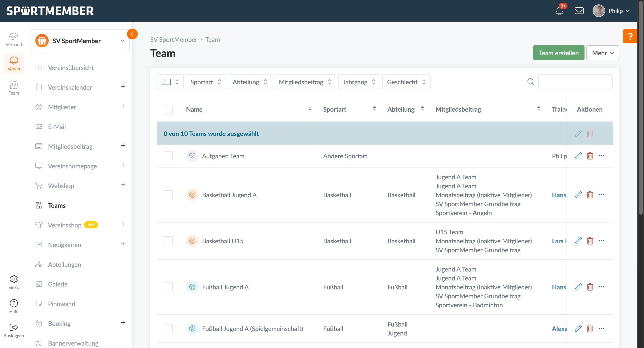This screenshot has height=348, width=644.
Task: Check the Aufgaben Team row checkbox
Action: [168, 156]
